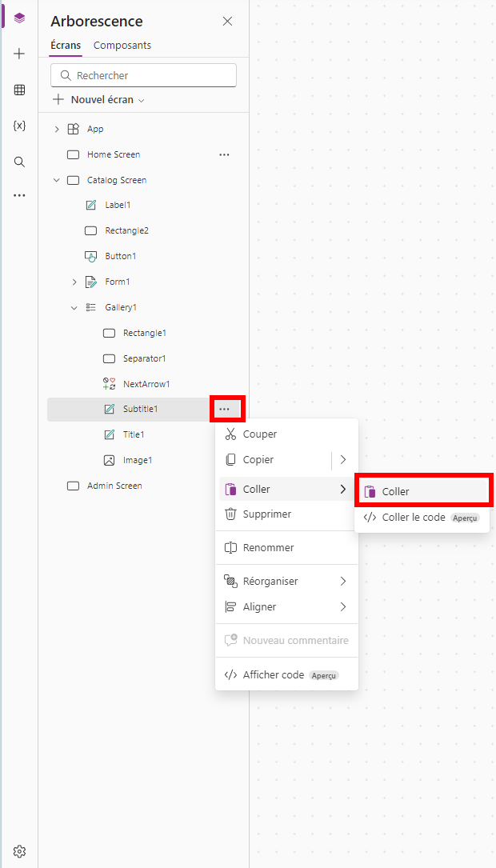Expand the App tree node
The image size is (496, 868).
[57, 129]
